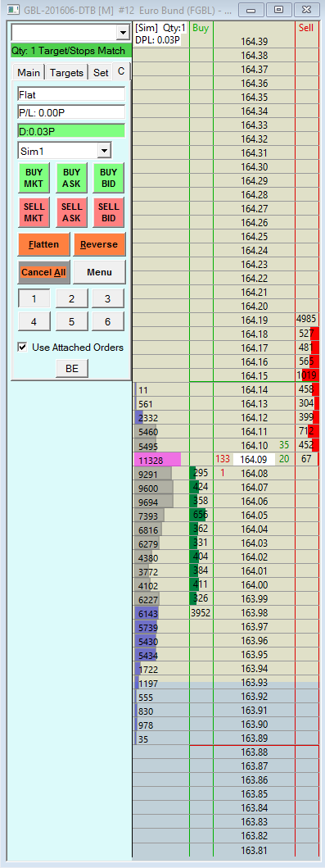Image resolution: width=325 pixels, height=868 pixels.
Task: Open the Sim1 account dropdown
Action: 103,151
